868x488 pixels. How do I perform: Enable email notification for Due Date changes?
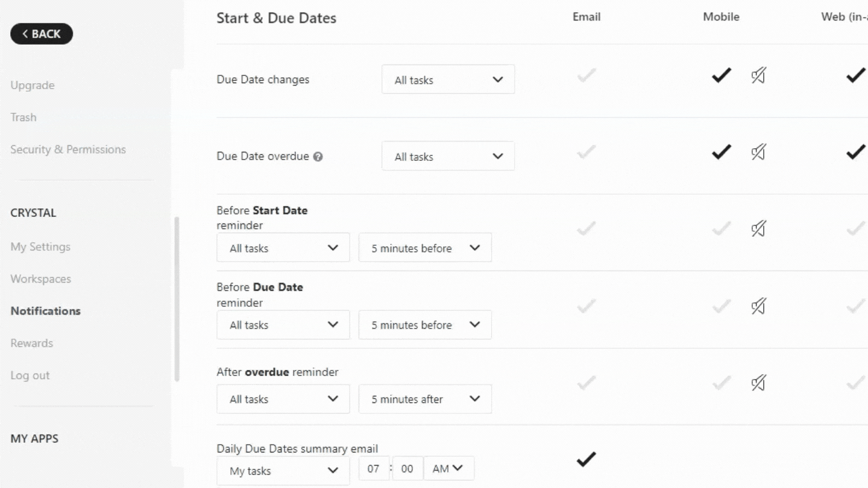coord(586,76)
